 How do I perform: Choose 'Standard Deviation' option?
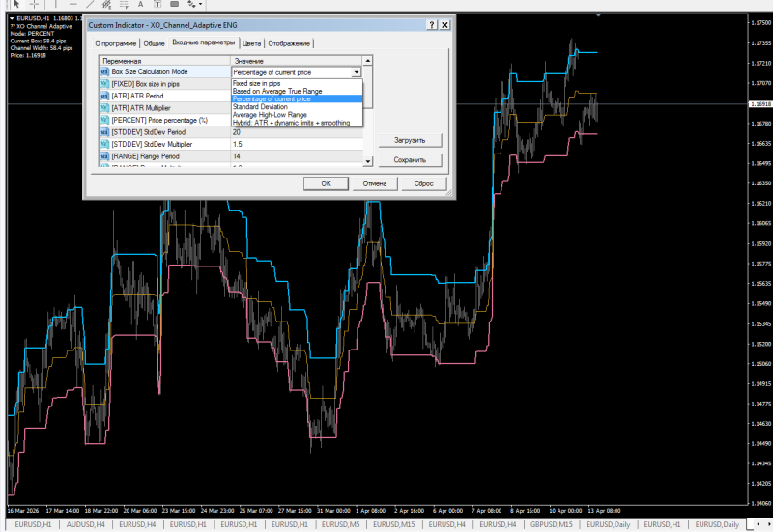tap(298, 107)
